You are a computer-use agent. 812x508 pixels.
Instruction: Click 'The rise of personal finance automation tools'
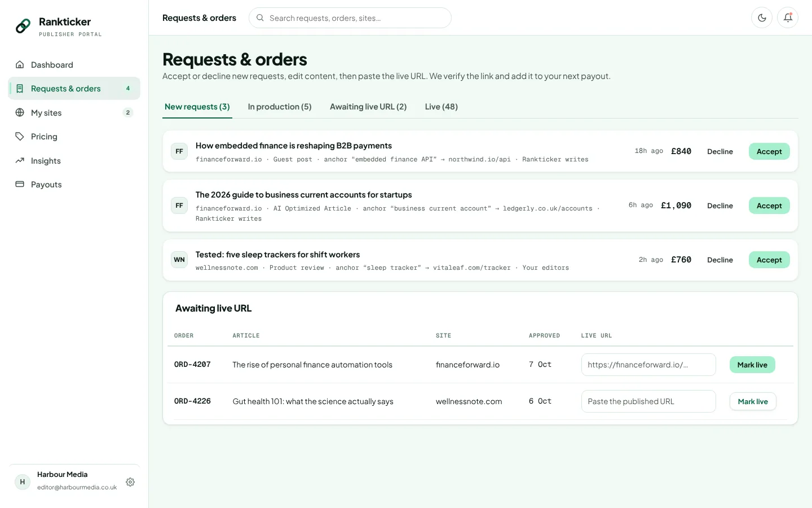312,365
